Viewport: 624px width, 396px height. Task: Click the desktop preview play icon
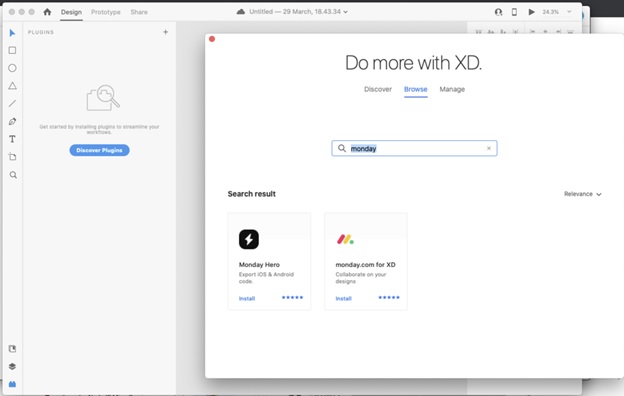[531, 12]
